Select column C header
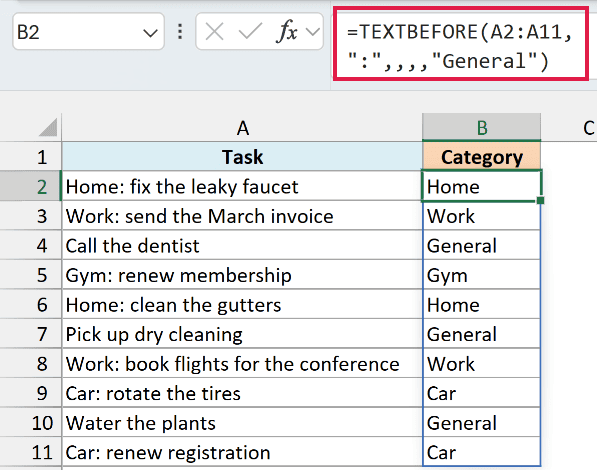The image size is (597, 470). coord(569,128)
